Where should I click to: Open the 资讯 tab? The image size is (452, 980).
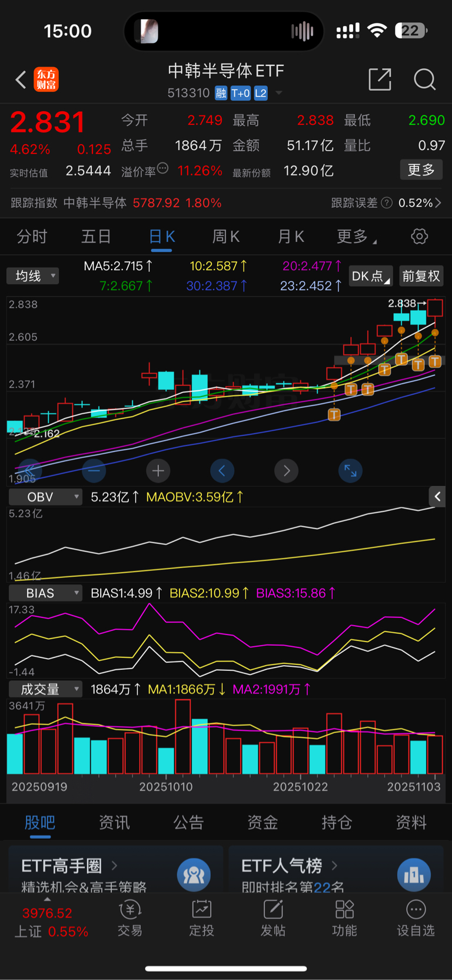tap(114, 823)
